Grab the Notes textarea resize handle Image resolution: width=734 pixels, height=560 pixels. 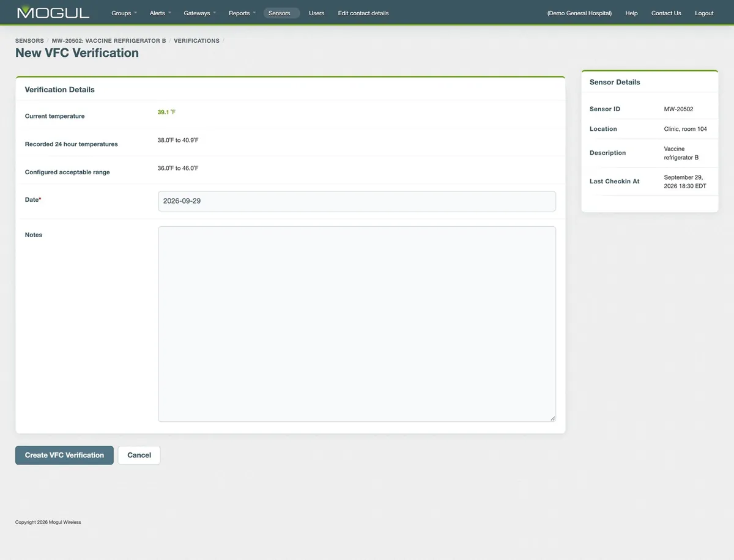(x=552, y=418)
